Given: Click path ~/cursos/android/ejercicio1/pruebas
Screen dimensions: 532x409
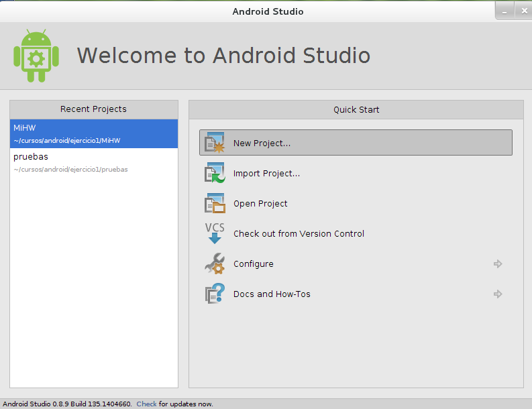Looking at the screenshot, I should [x=70, y=169].
